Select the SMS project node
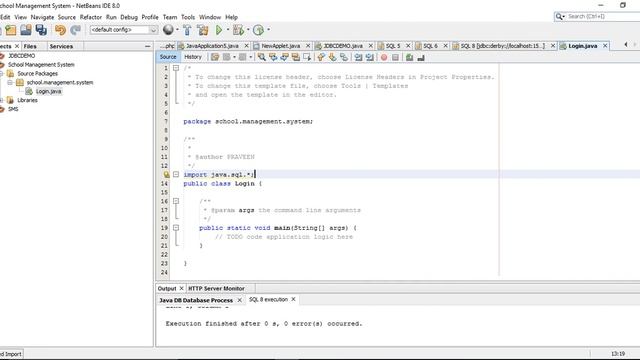The image size is (640, 360). (13, 109)
